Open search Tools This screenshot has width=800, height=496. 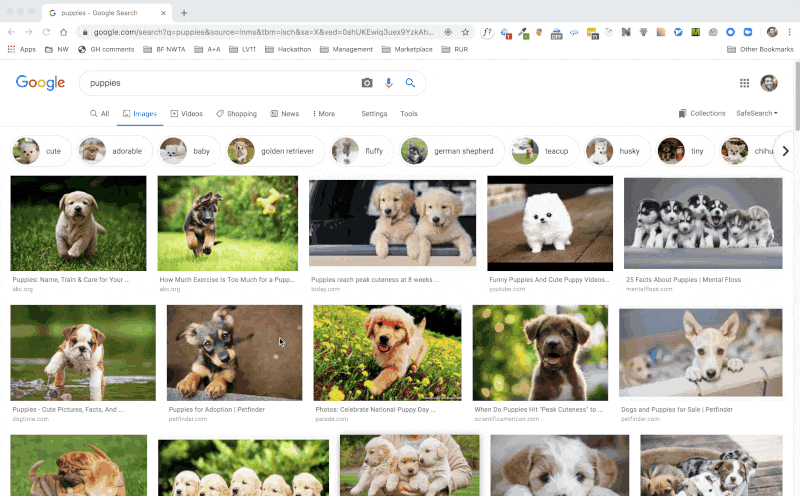409,114
